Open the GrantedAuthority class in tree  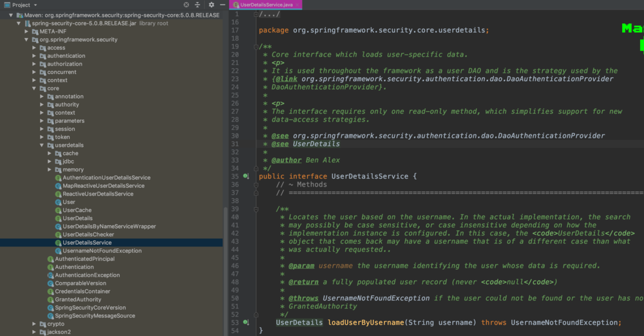(78, 299)
